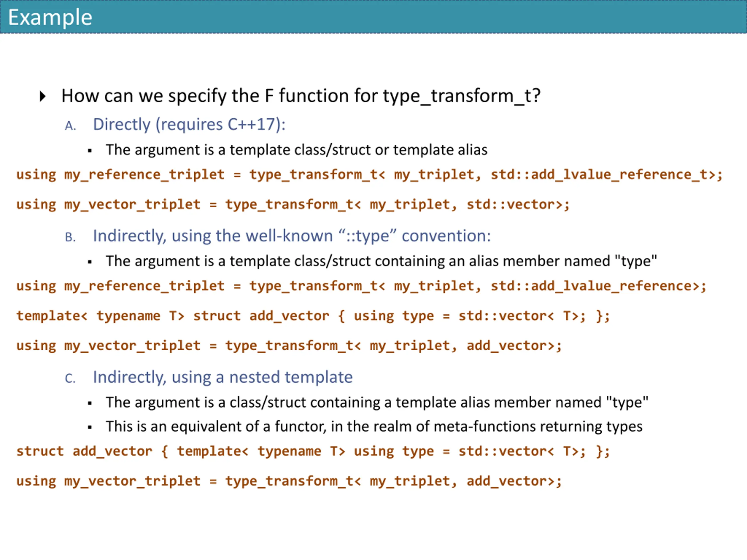
Task: Click code line ending in "std::add_lvalue_reference>;"
Action: pyautogui.click(x=361, y=286)
